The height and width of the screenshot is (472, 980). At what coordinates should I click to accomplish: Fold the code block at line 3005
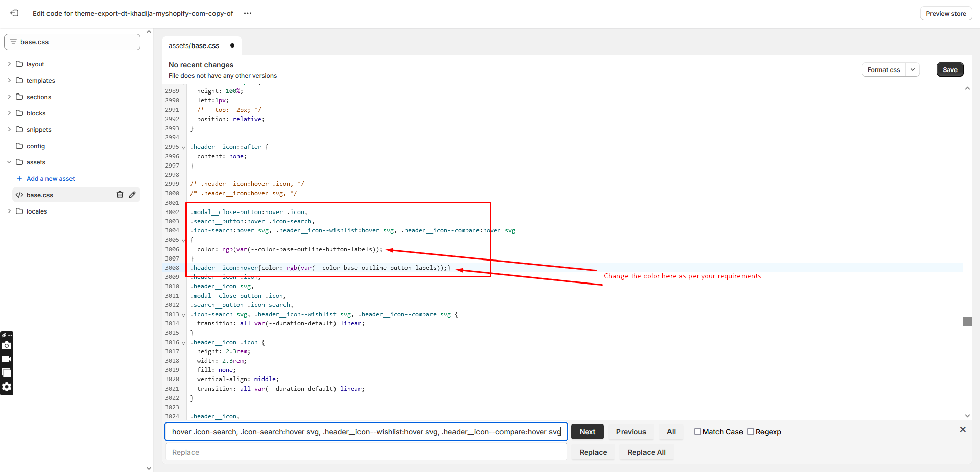[x=183, y=240]
